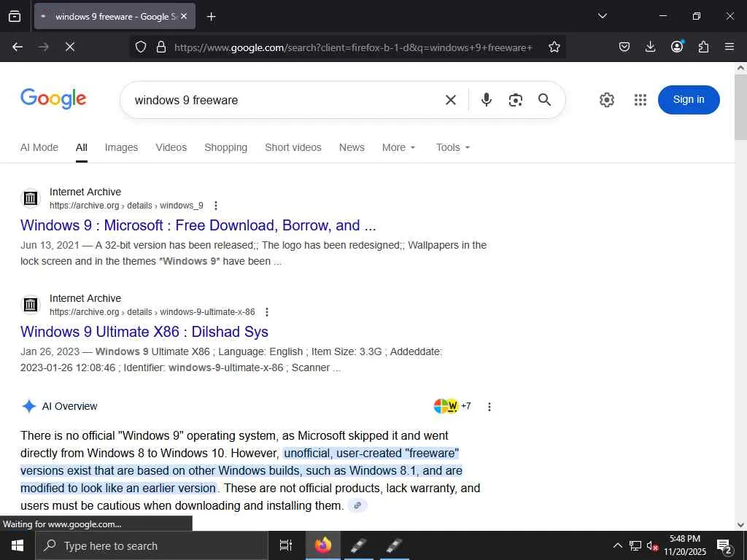Screen dimensions: 747x560
Task: Close the 'windows 9 freeware' browser tab
Action: click(184, 16)
